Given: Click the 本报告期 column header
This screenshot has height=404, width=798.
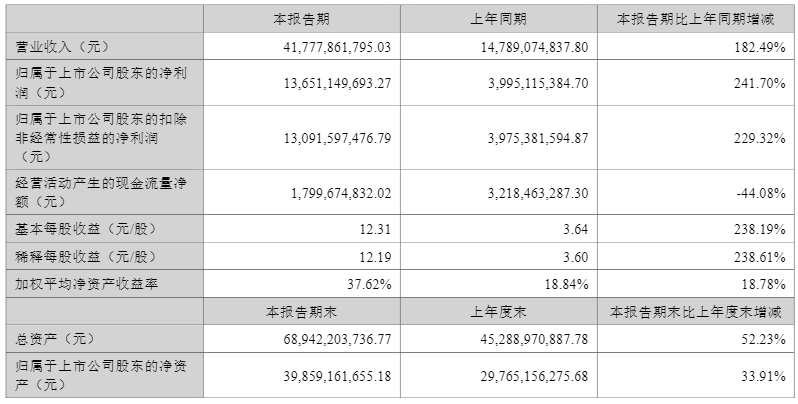Looking at the screenshot, I should tap(302, 19).
